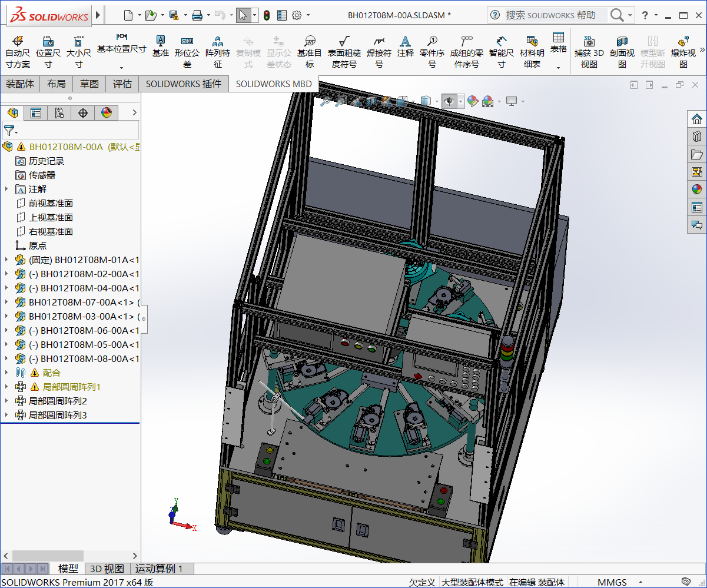The height and width of the screenshot is (588, 707).
Task: Open SOLIDWORKS Resources home icon in task pane
Action: [697, 119]
